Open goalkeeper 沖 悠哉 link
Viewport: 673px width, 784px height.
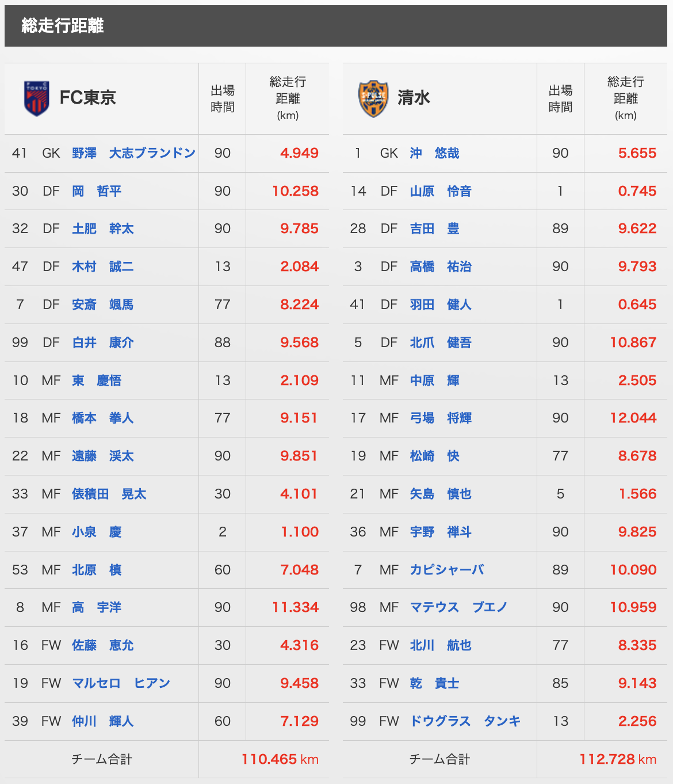[434, 153]
